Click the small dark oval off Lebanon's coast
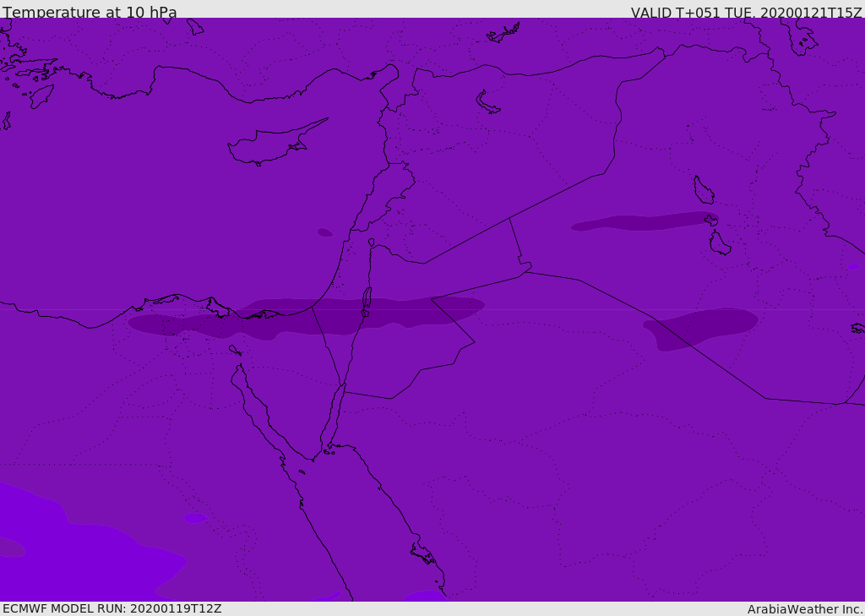The height and width of the screenshot is (616, 865). click(324, 232)
